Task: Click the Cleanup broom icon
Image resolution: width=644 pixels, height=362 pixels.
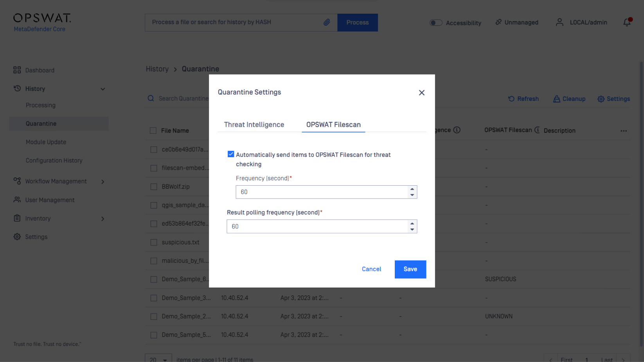Action: (556, 99)
